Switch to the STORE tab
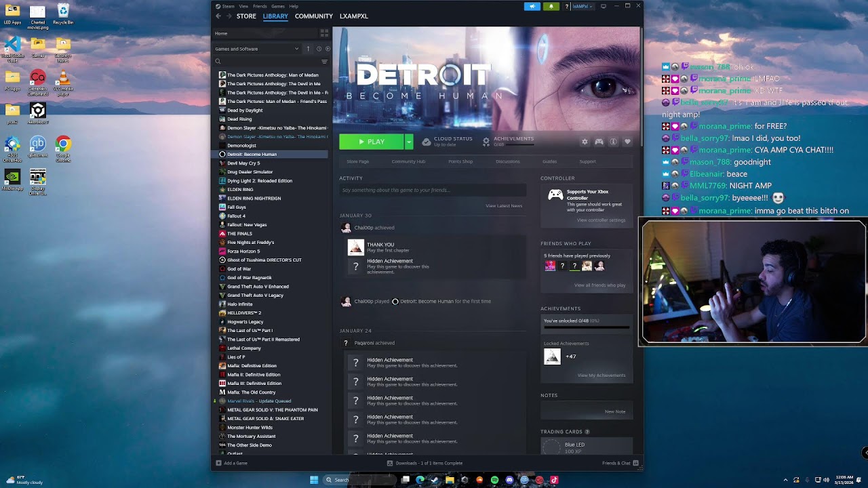Viewport: 868px width, 488px height. point(246,16)
